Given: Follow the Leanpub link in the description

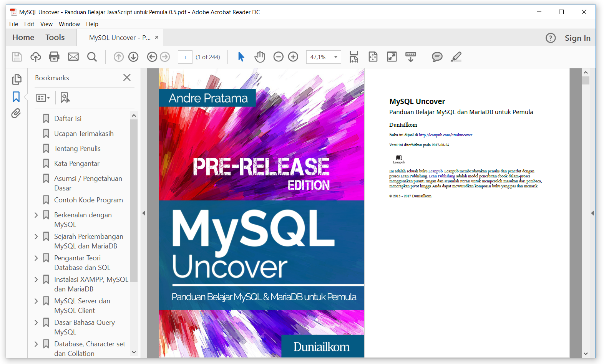Looking at the screenshot, I should [435, 171].
